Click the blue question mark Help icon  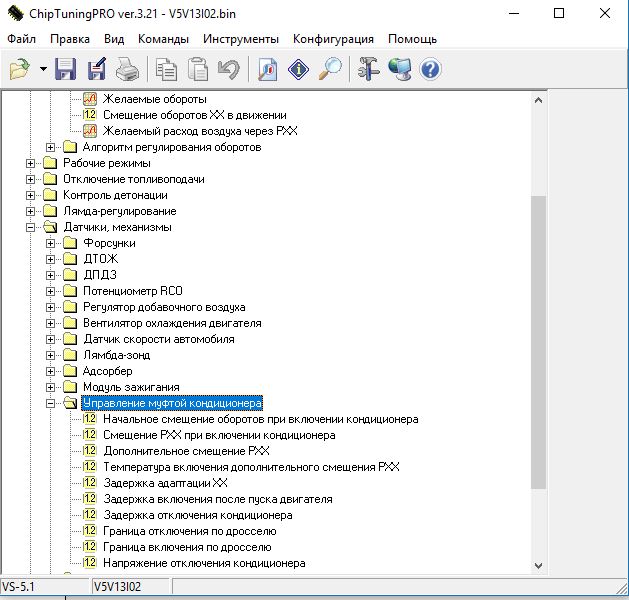tap(431, 69)
